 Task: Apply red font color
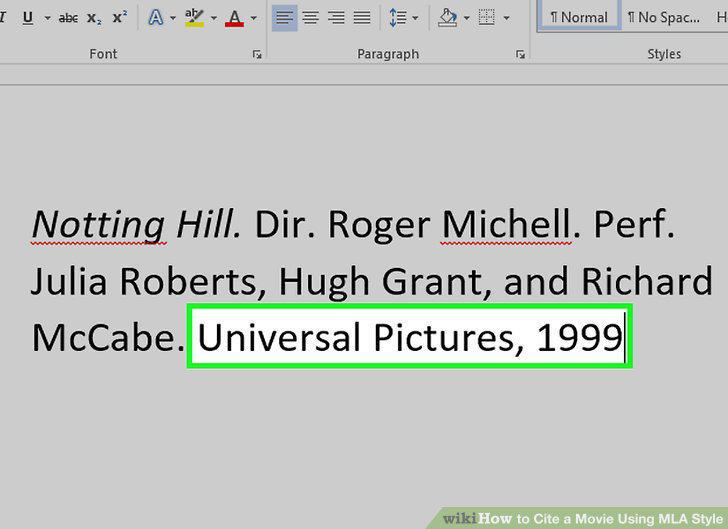click(234, 18)
